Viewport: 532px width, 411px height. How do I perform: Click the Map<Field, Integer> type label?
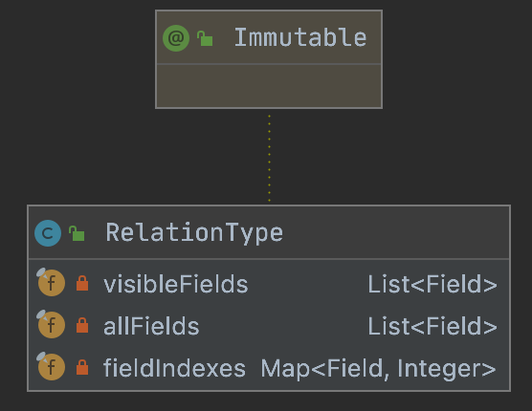(379, 369)
